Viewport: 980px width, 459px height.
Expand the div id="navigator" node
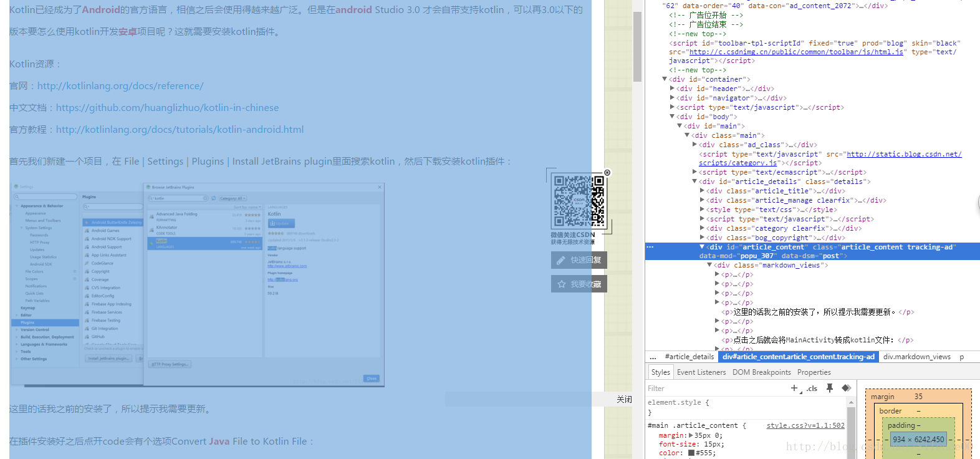click(672, 98)
